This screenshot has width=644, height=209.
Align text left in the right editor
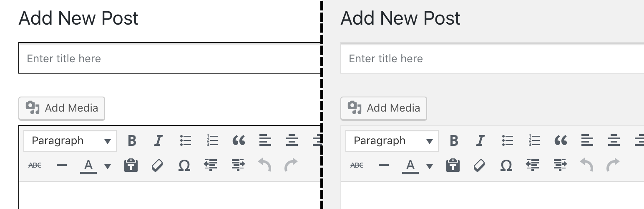(587, 141)
